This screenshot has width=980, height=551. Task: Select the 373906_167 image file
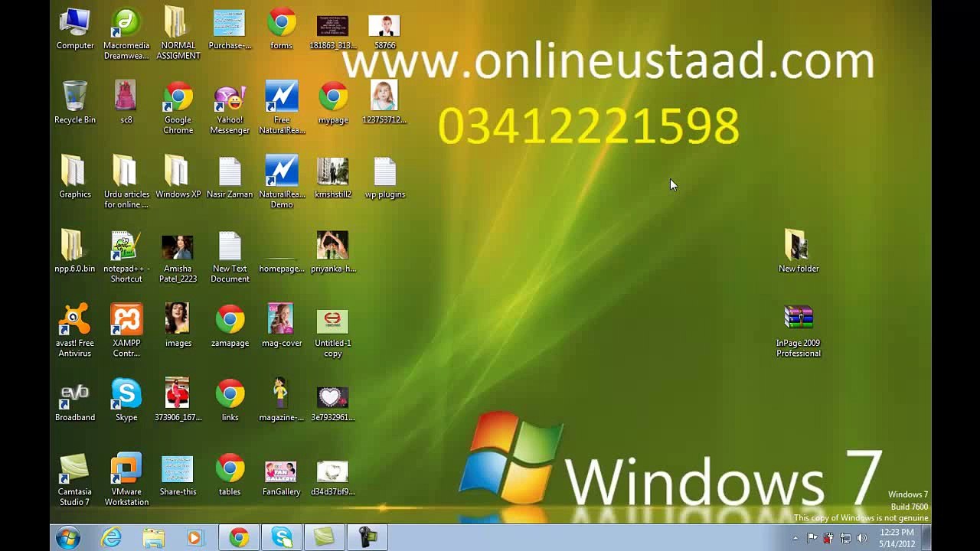[178, 400]
